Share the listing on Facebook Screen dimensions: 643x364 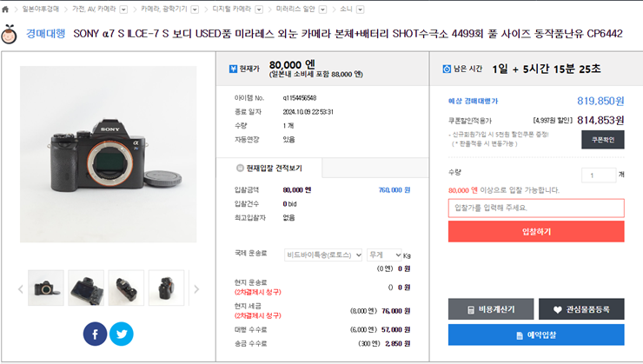(x=95, y=334)
